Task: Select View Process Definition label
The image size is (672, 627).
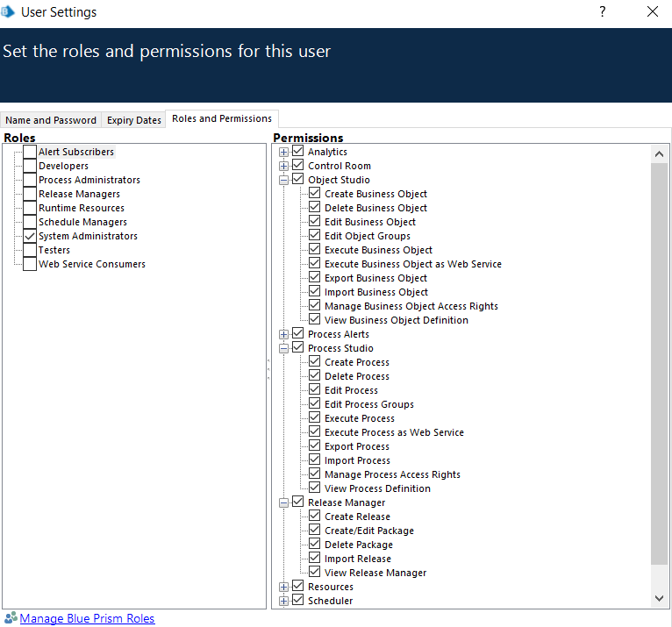Action: [x=377, y=488]
